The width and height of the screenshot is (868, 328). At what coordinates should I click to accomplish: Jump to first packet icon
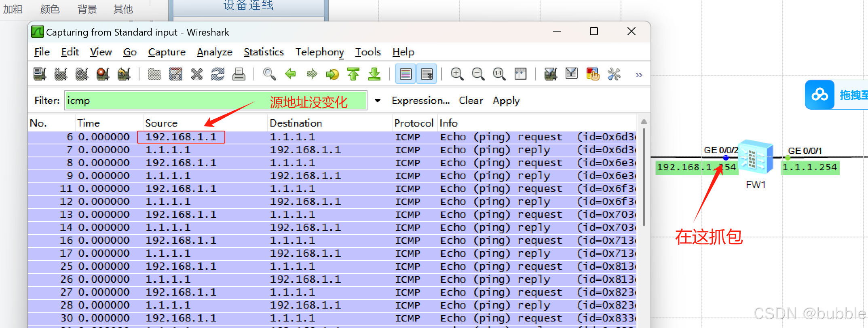353,74
